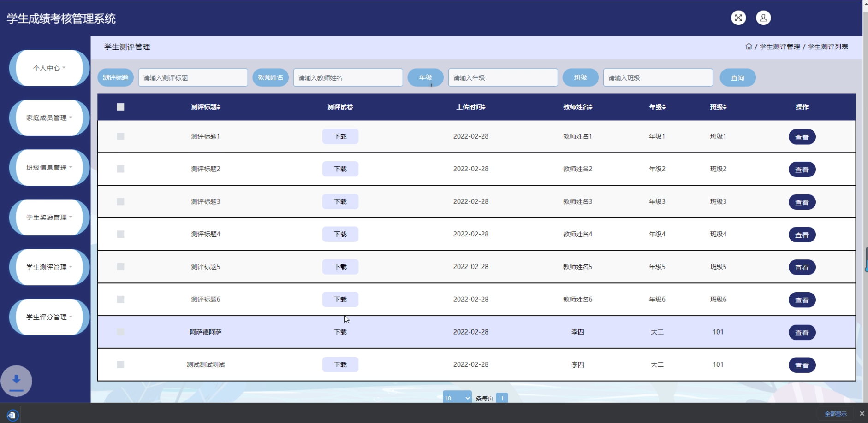
Task: Click the page vertical scrollbar
Action: [865, 201]
